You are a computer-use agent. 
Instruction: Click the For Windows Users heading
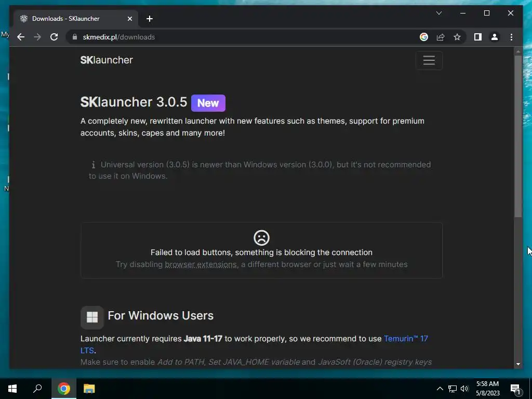tap(161, 315)
